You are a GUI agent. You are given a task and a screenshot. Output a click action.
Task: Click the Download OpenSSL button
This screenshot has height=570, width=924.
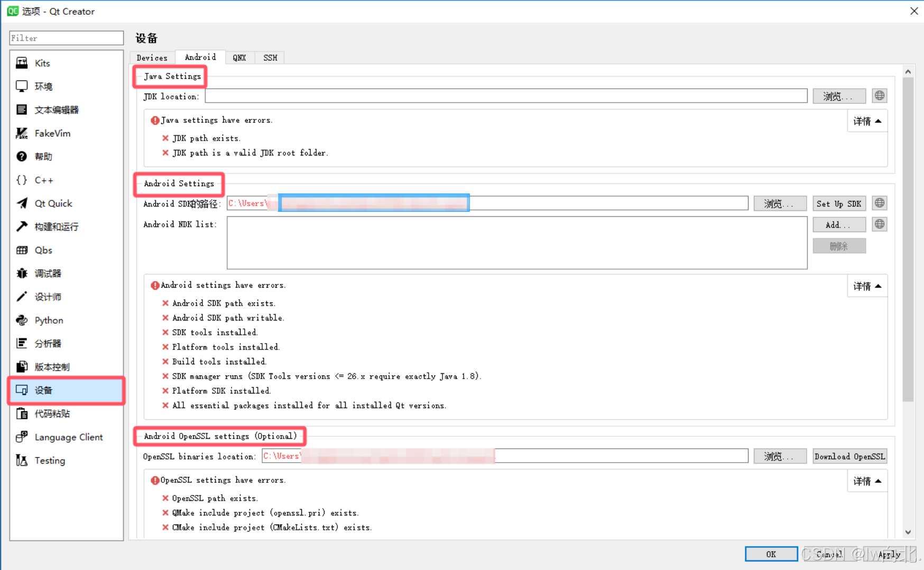pyautogui.click(x=849, y=456)
